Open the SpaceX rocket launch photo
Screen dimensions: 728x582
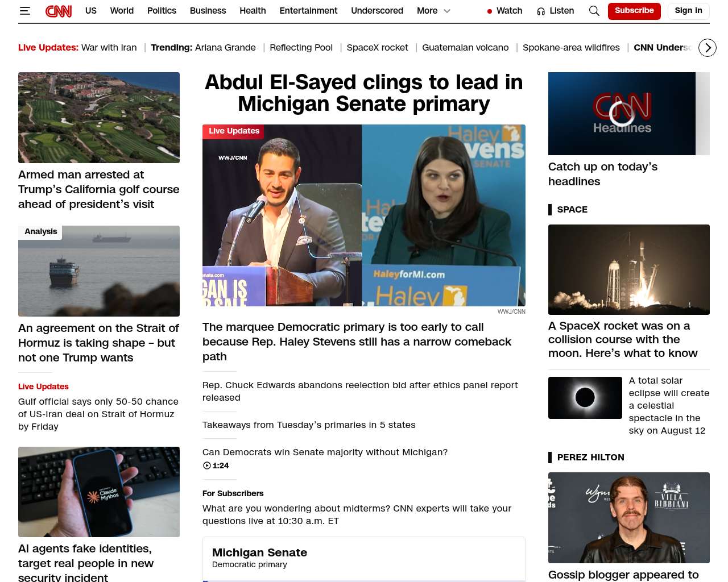(x=629, y=269)
